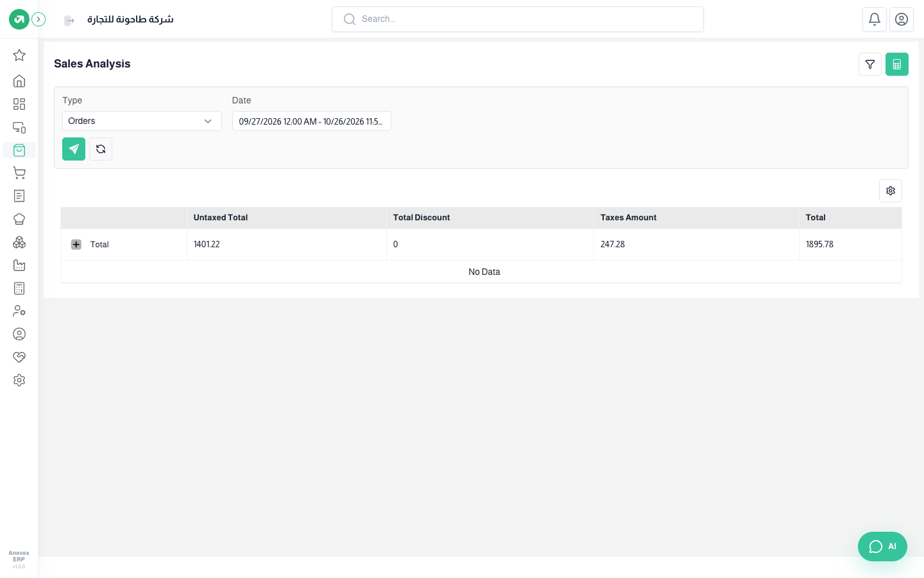
Task: Open the inventory cubes icon
Action: pyautogui.click(x=19, y=242)
